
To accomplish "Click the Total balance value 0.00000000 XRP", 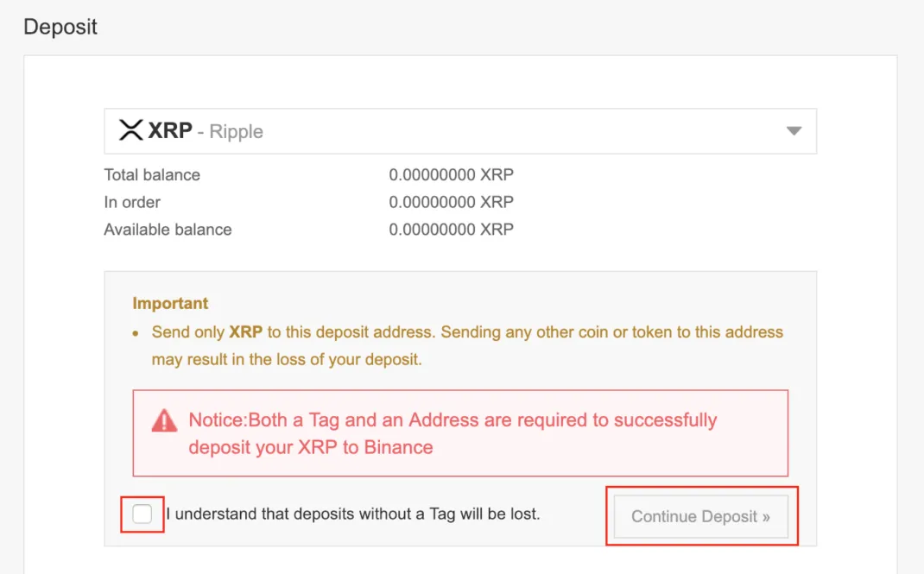I will click(451, 175).
